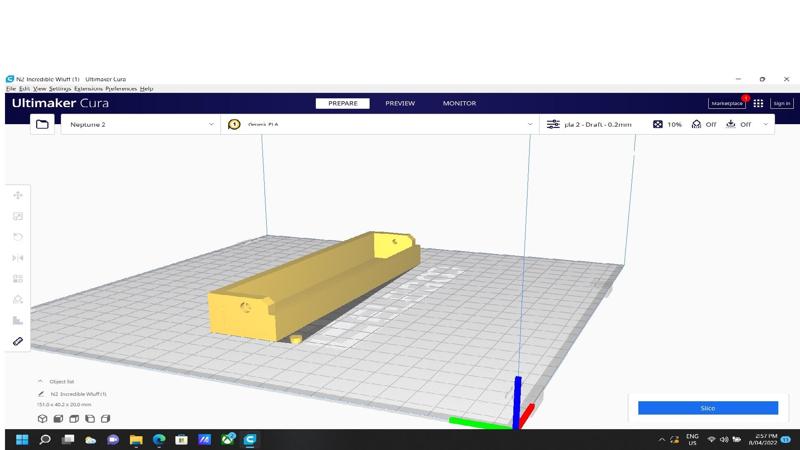Click the Slice button
The image size is (800, 450).
tap(708, 408)
